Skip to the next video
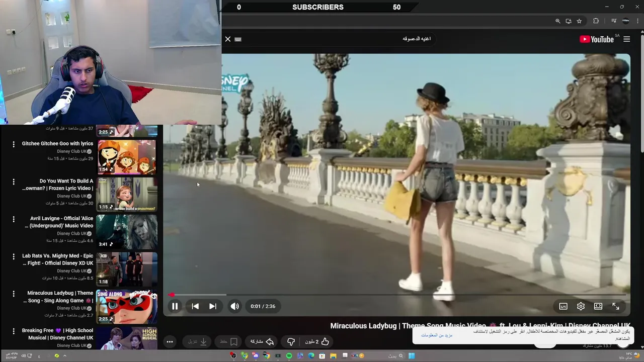The height and width of the screenshot is (362, 644). pos(213,306)
